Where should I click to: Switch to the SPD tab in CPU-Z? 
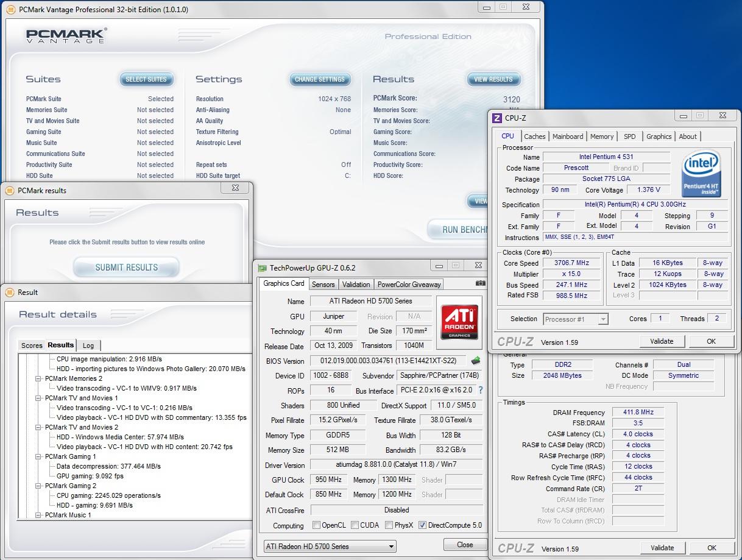click(630, 136)
